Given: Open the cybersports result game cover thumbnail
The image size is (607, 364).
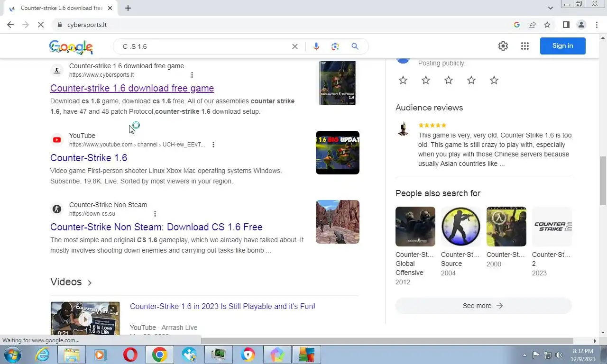Looking at the screenshot, I should click(337, 83).
